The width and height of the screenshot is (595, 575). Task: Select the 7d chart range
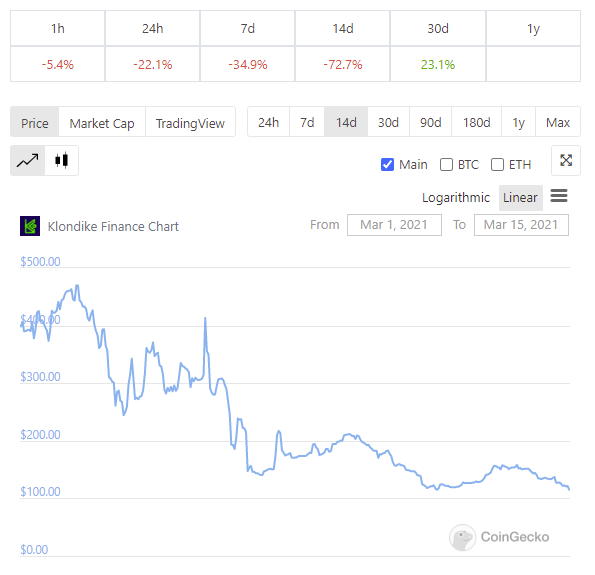pos(307,122)
